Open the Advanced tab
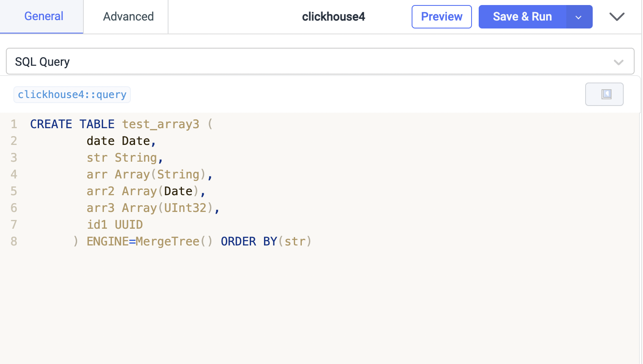Viewport: 643px width, 364px height. click(128, 16)
